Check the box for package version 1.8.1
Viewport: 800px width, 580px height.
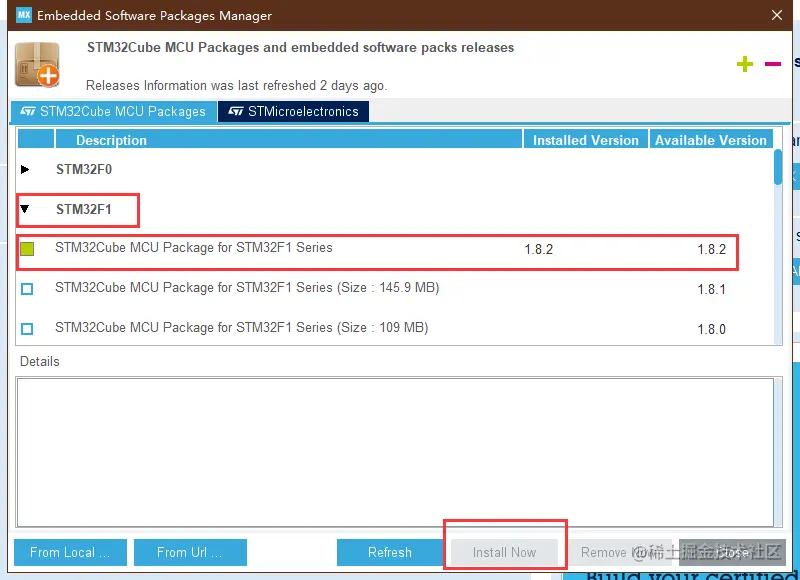click(27, 289)
